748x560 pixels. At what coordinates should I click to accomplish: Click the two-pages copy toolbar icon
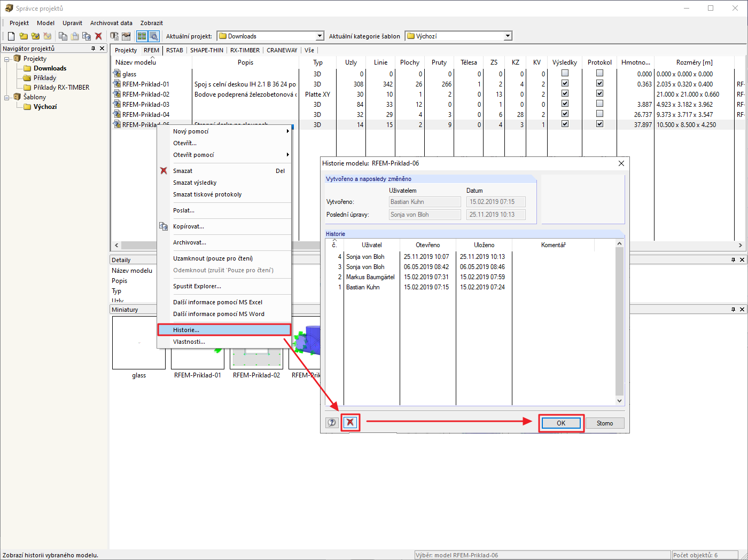point(63,36)
